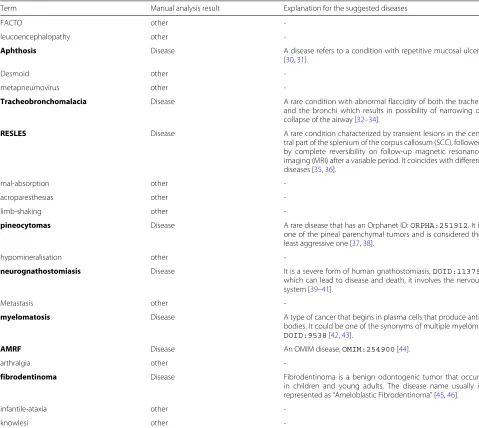Viewport: 479px width, 428px height.
Task: Follow reference link 39–41
Action: pos(320,289)
